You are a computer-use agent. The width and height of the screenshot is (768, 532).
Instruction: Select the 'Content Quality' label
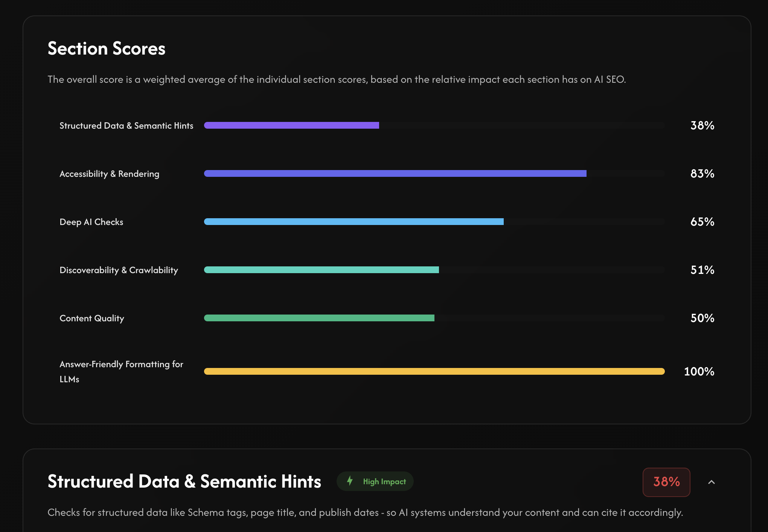[92, 318]
